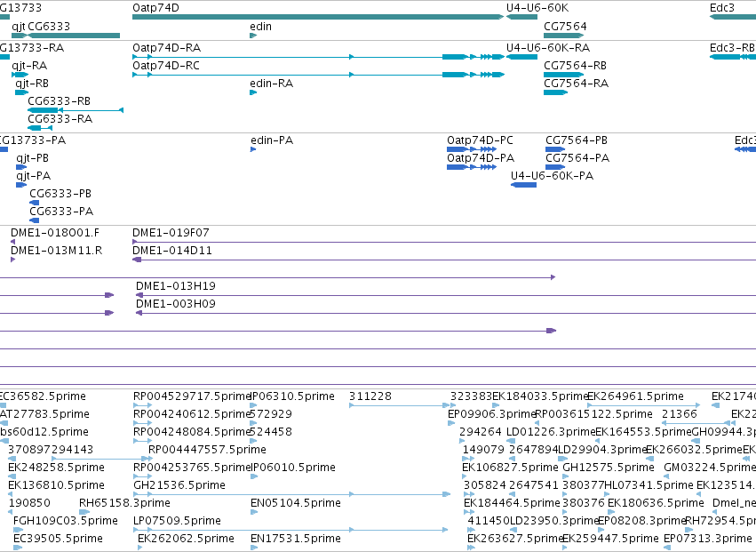Select the Edc3 gene label in top track
Viewport: 756px width, 552px height.
(x=721, y=8)
